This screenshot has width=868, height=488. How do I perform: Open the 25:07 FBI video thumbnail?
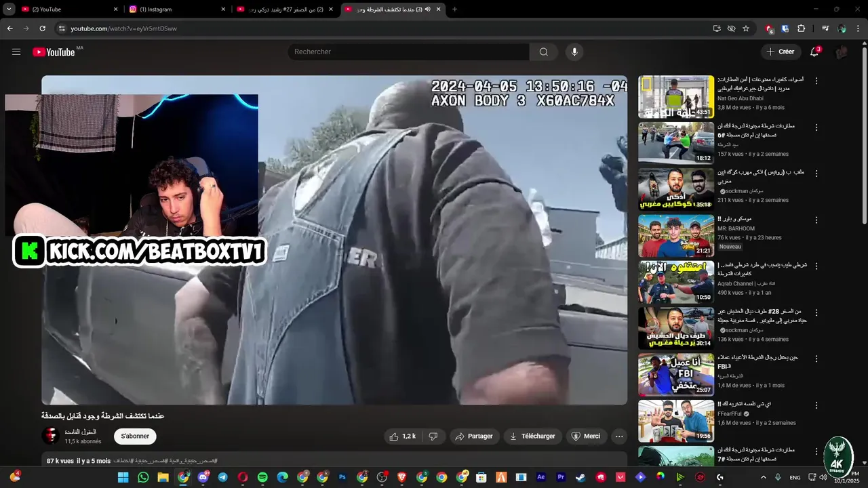[x=676, y=374]
